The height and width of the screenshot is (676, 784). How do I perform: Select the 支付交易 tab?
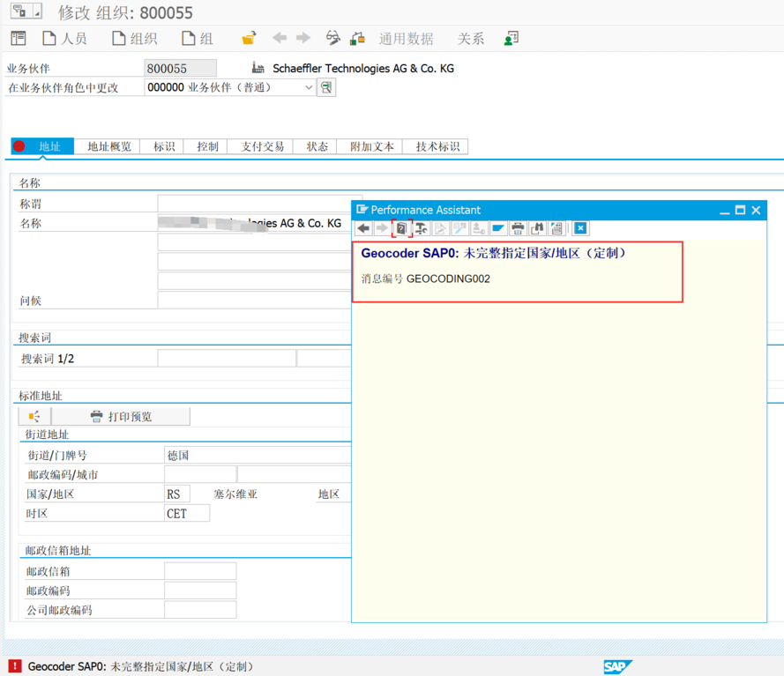coord(262,146)
